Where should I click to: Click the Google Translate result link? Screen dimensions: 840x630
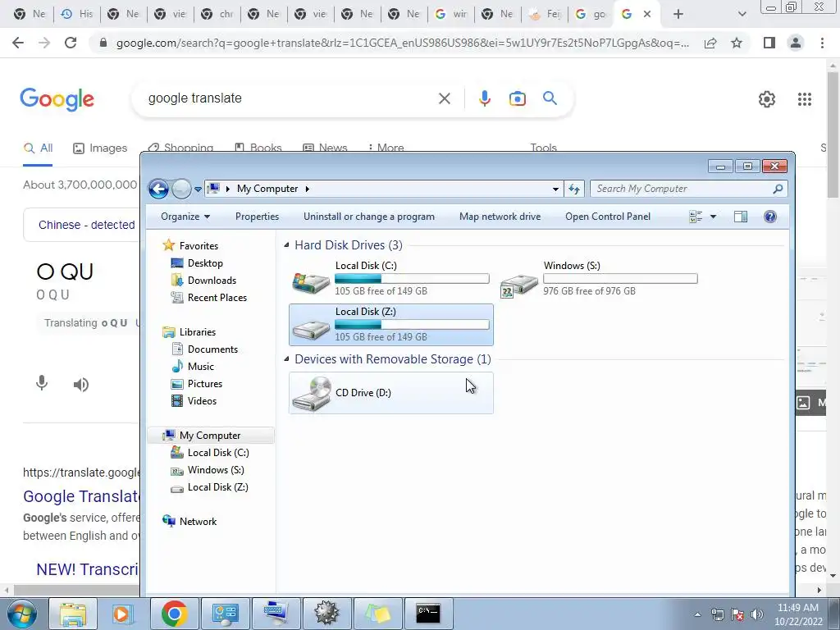81,496
